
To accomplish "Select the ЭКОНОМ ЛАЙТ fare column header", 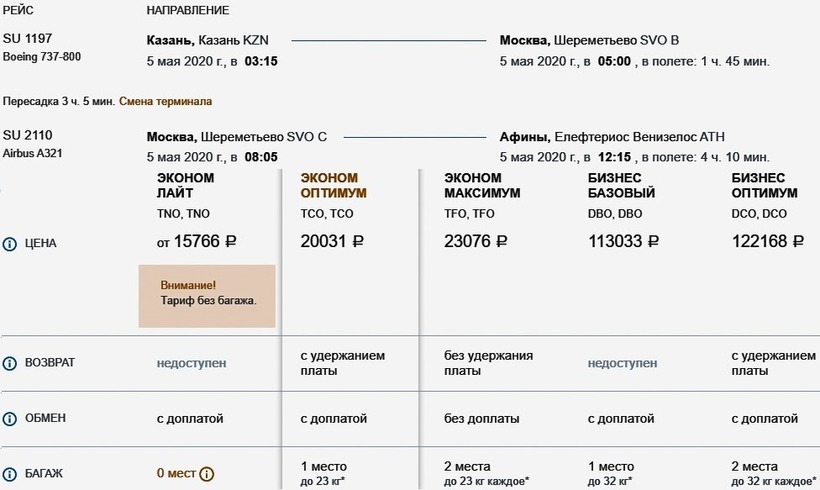I will 185,185.
